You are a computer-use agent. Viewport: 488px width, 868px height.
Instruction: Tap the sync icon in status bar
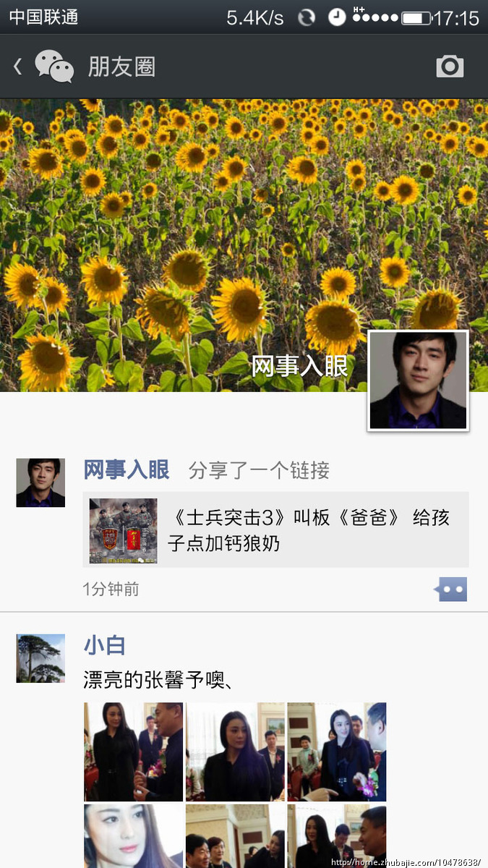click(x=307, y=17)
